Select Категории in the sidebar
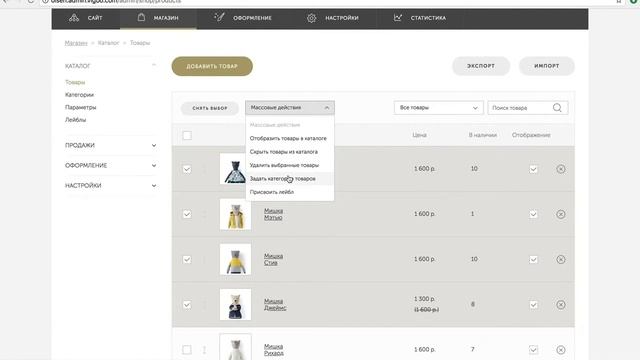Image resolution: width=640 pixels, height=360 pixels. click(x=79, y=95)
